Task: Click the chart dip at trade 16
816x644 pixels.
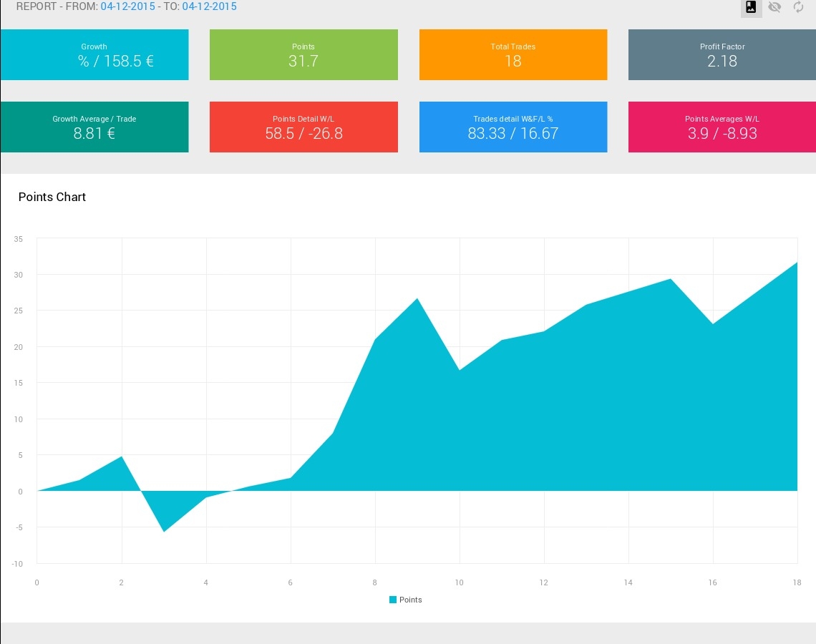Action: (x=712, y=323)
